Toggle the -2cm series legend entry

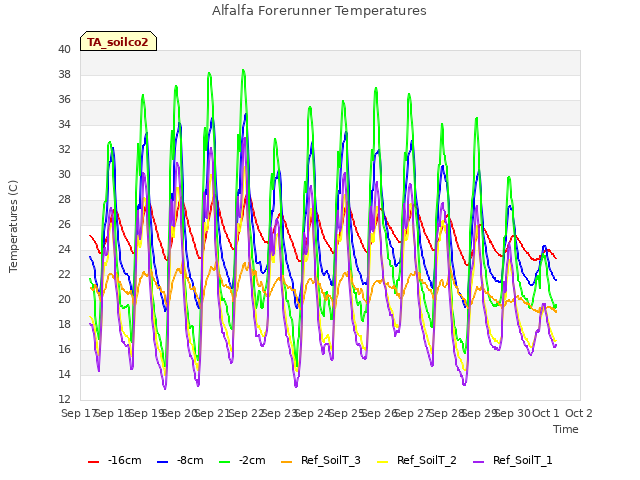pos(242,460)
